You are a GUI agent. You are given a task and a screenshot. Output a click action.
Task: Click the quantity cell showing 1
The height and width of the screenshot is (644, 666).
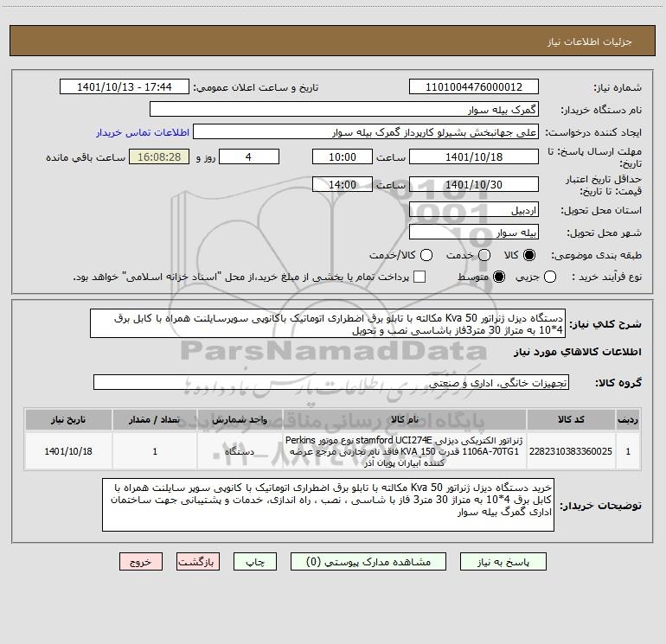click(155, 451)
